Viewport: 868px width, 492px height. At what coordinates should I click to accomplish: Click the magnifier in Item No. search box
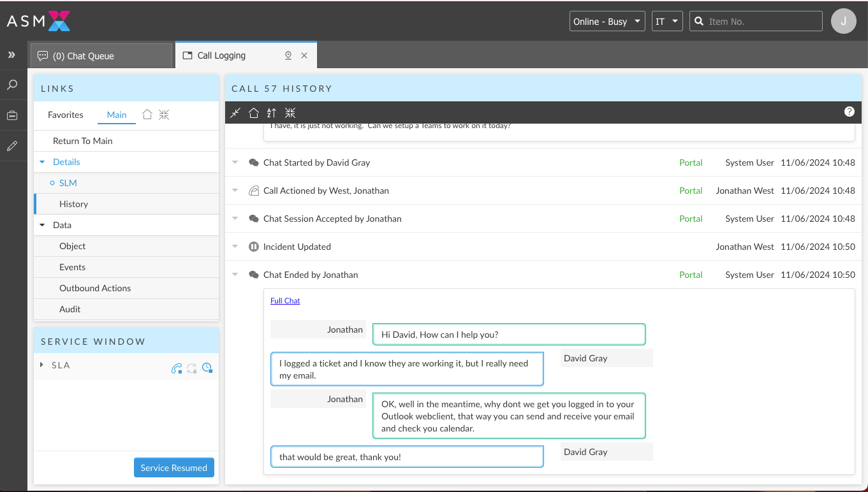coord(699,21)
